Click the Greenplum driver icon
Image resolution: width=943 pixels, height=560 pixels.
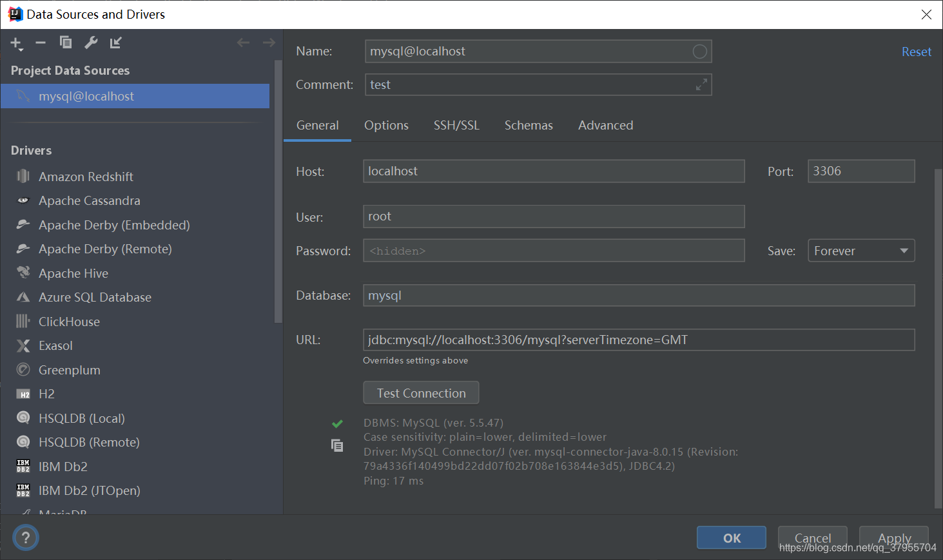coord(23,369)
